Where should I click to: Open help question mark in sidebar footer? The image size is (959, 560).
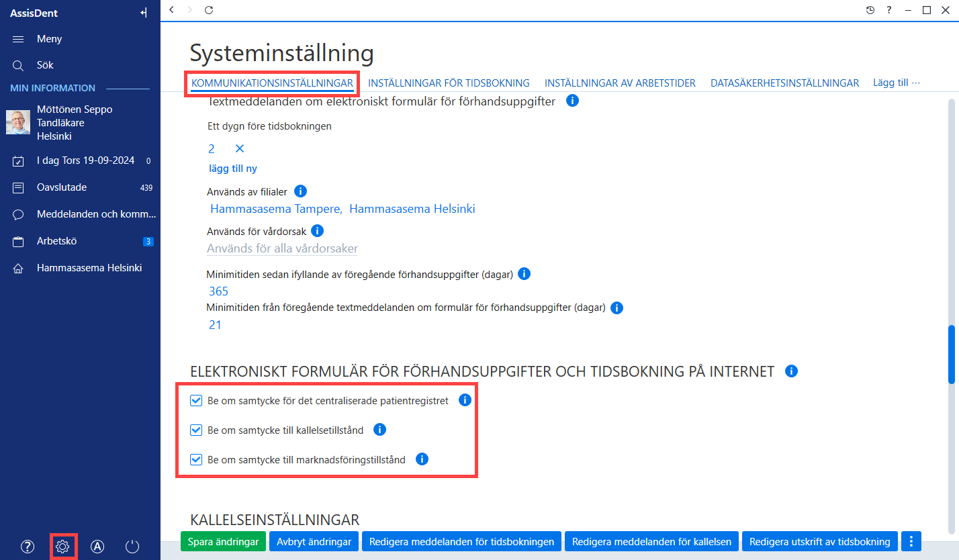pos(28,546)
